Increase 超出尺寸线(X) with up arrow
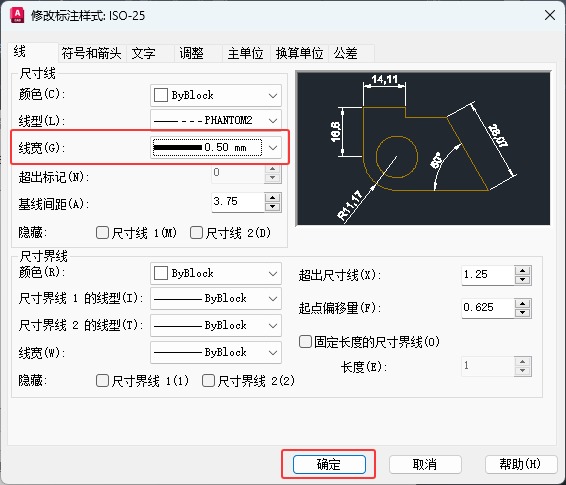This screenshot has height=485, width=566. point(523,270)
